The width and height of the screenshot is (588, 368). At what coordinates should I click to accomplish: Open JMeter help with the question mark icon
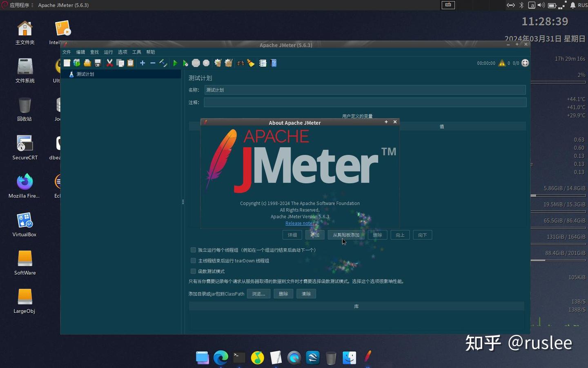[x=274, y=63]
